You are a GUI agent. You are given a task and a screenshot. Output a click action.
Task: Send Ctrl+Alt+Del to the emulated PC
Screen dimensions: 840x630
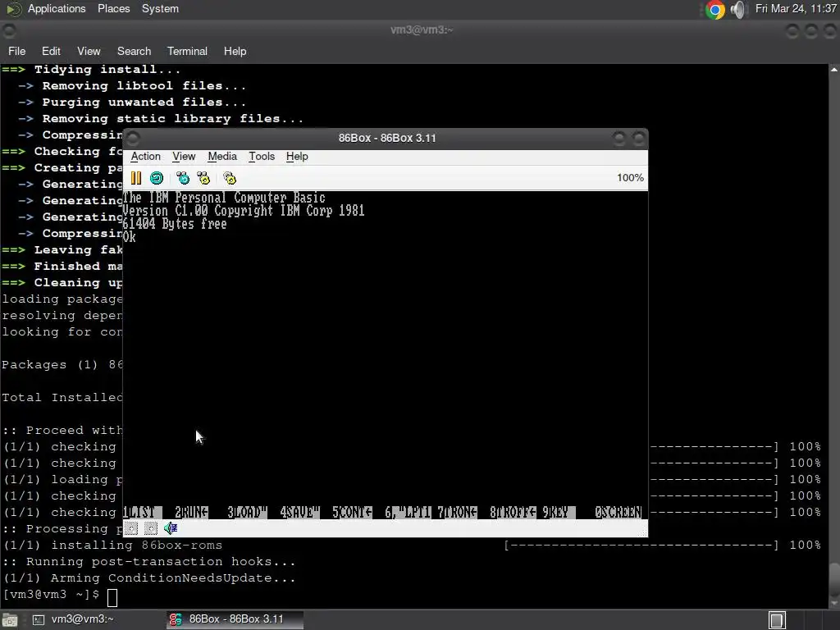(183, 178)
